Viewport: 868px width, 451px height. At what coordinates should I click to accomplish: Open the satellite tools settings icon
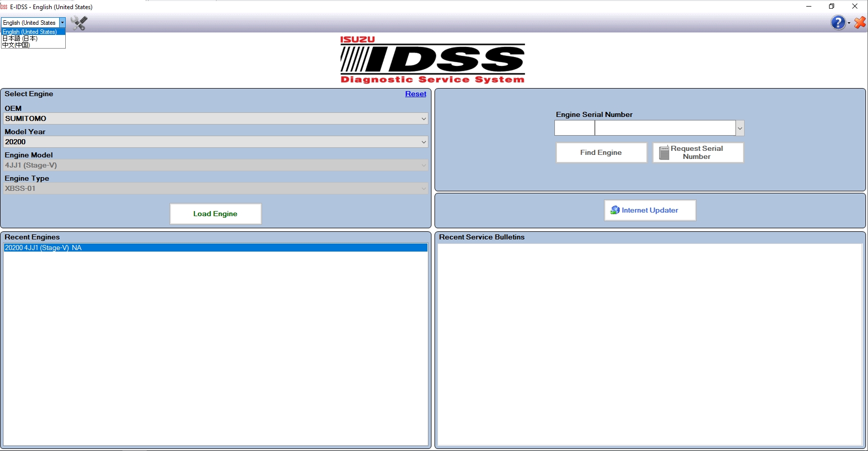[x=79, y=23]
